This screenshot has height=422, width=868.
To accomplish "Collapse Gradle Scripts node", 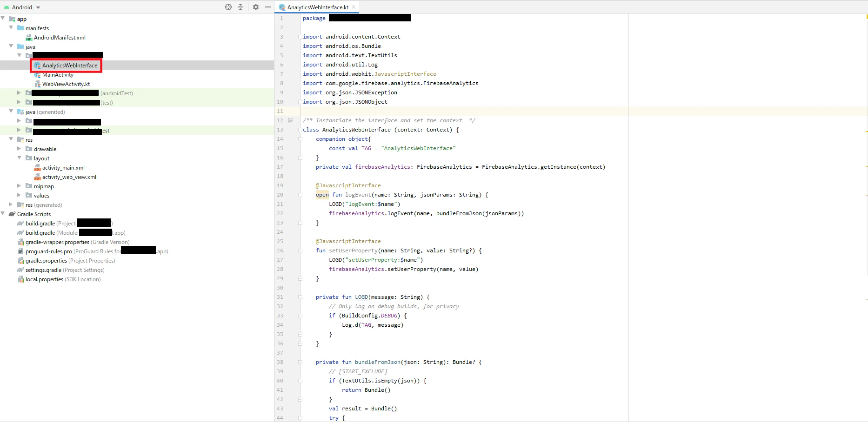I will click(x=3, y=214).
